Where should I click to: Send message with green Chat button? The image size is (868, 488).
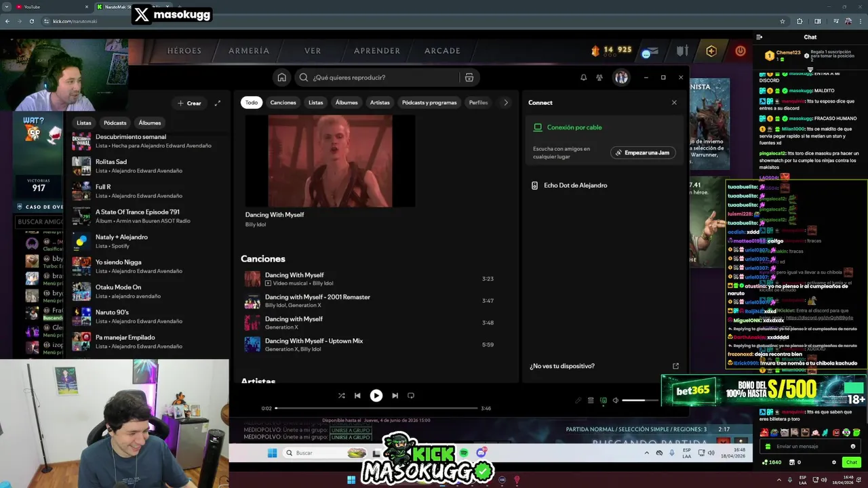851,462
